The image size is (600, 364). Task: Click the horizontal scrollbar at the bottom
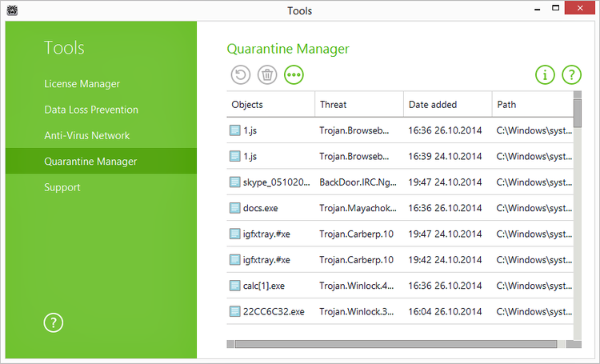coord(395,344)
